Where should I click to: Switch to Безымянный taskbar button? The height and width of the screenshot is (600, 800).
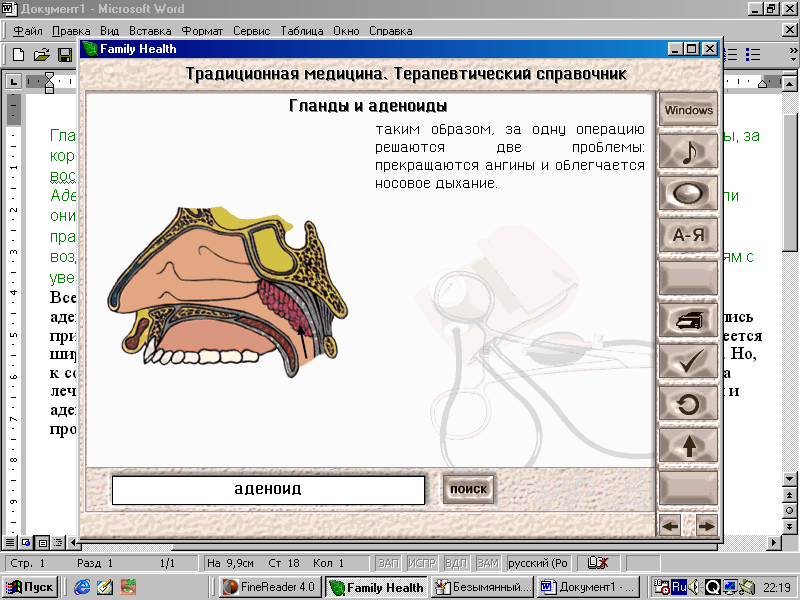click(x=482, y=587)
